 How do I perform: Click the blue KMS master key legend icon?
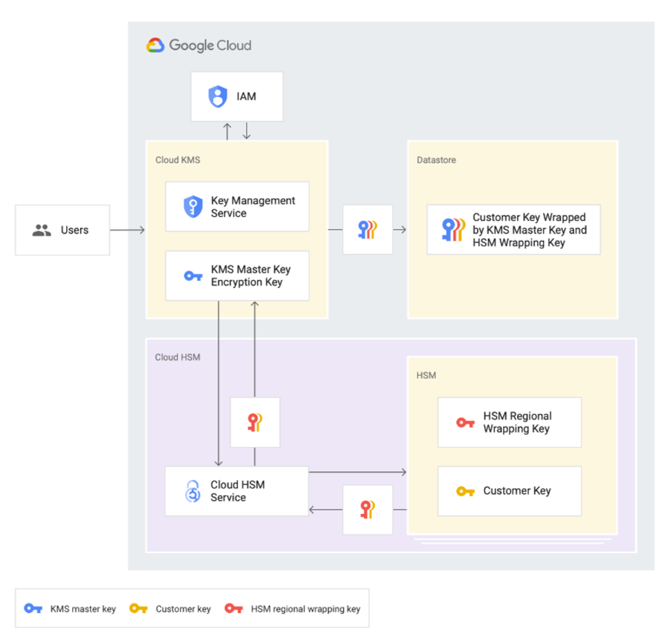coord(33,608)
